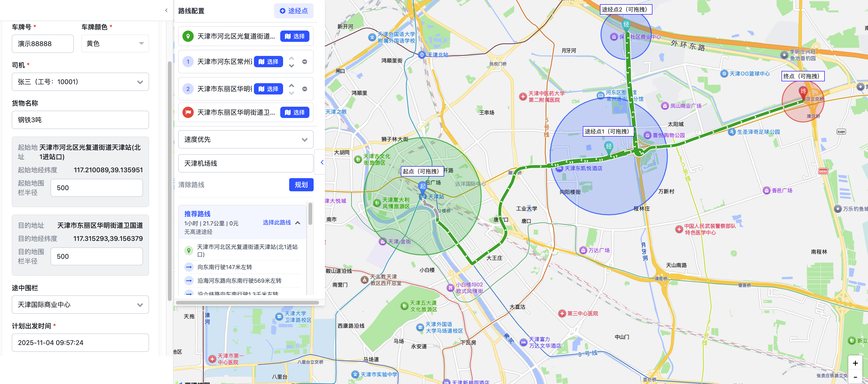Select step 向东南行驶147米左转

click(242, 267)
